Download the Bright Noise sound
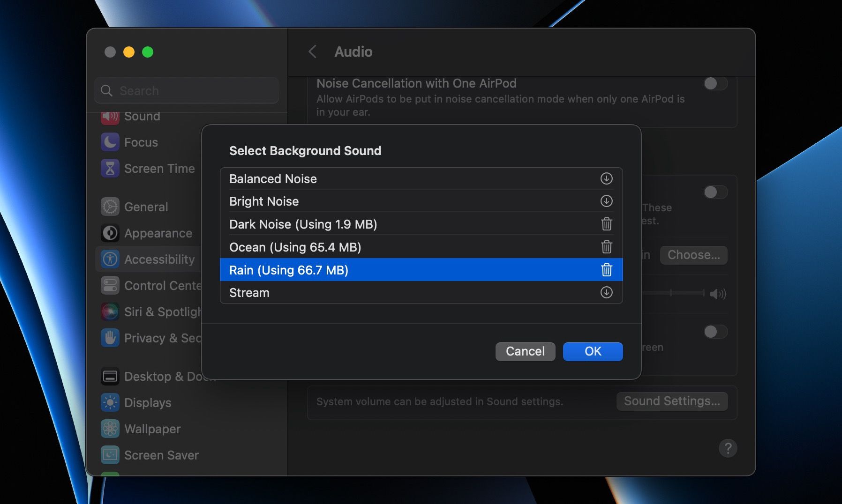The width and height of the screenshot is (842, 504). pyautogui.click(x=606, y=201)
